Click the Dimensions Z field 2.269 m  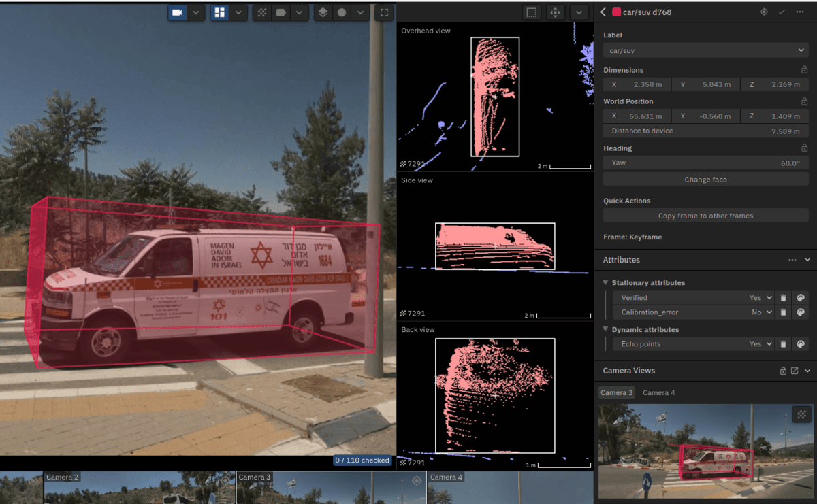(775, 84)
